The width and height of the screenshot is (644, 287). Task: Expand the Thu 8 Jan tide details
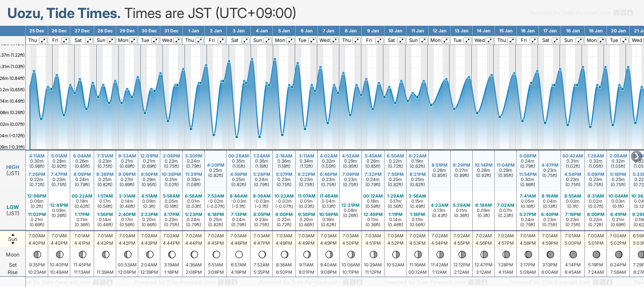(x=357, y=40)
